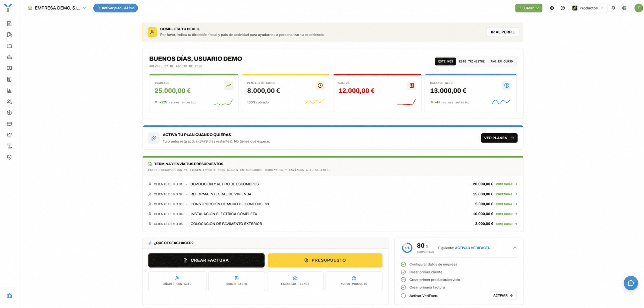Click the 15.000,00 € quote amount
Viewport: 644px width, 308px height.
pos(483,194)
